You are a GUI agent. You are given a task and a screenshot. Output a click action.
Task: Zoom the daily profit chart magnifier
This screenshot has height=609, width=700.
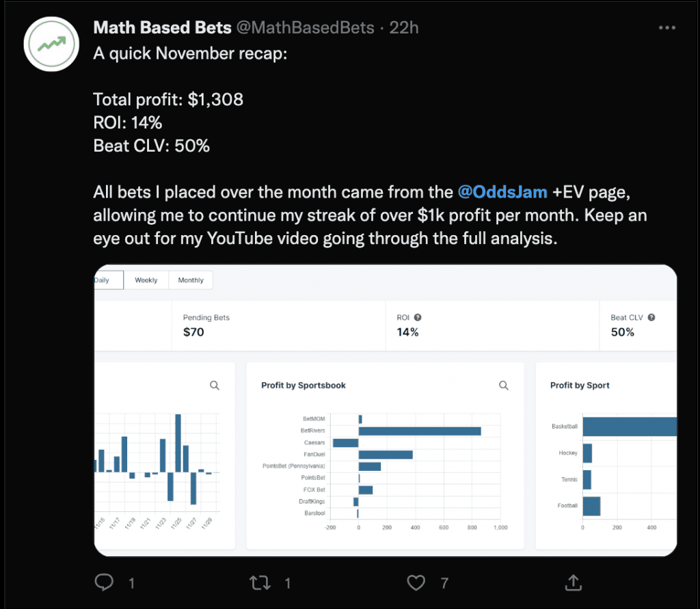pyautogui.click(x=214, y=385)
